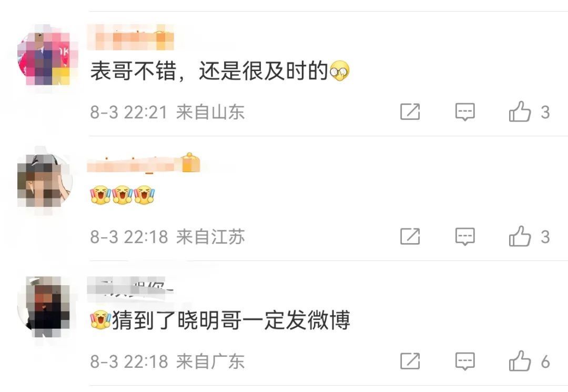The height and width of the screenshot is (392, 568).
Task: Tap the third commenter's blurred username
Action: (130, 289)
